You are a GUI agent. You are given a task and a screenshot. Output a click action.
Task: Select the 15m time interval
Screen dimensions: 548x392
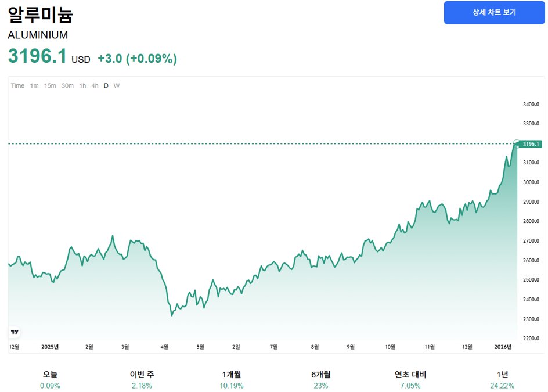(x=50, y=86)
